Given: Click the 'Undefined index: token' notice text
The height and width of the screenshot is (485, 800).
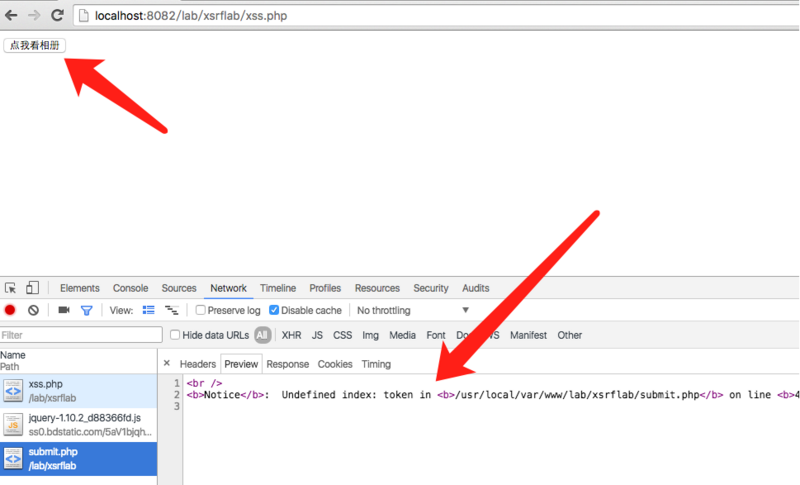Looking at the screenshot, I should tap(356, 395).
